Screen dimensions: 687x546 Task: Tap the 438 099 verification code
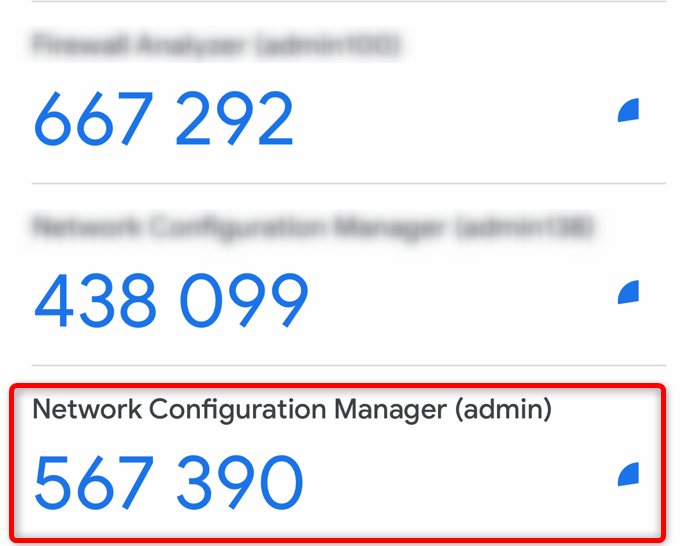pyautogui.click(x=171, y=301)
